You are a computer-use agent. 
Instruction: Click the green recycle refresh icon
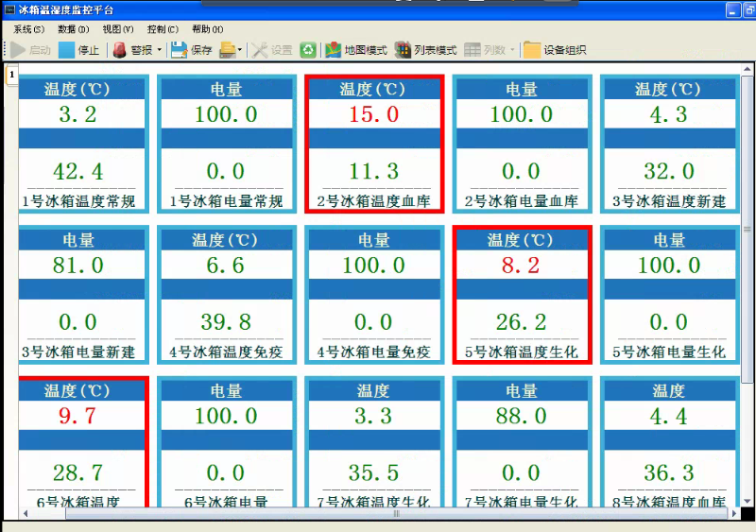[308, 50]
